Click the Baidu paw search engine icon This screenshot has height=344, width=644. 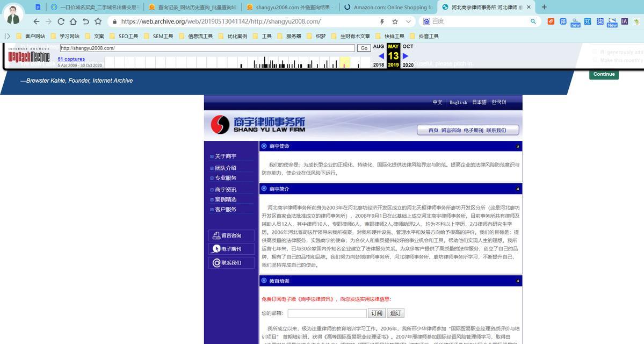click(426, 21)
